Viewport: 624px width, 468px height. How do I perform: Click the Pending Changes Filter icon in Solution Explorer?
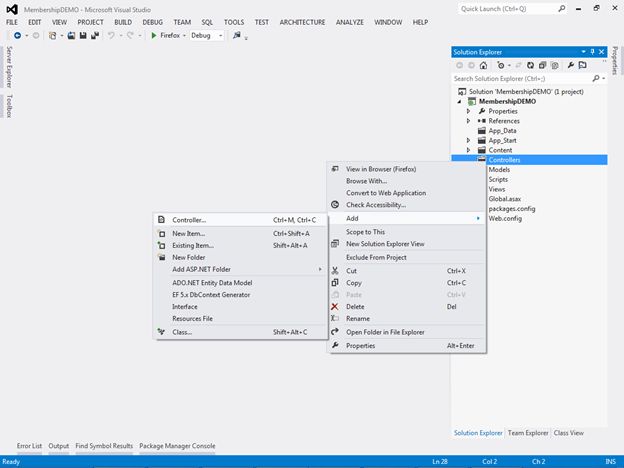pyautogui.click(x=501, y=65)
